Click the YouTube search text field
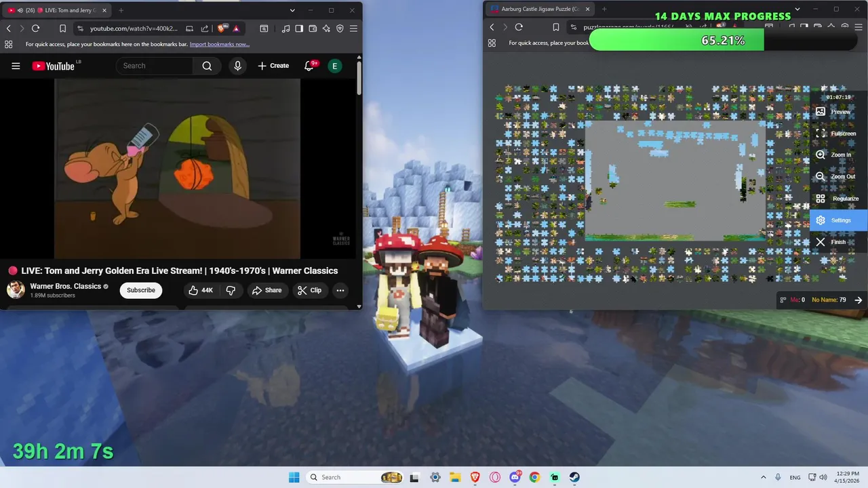The image size is (868, 488). pos(155,66)
